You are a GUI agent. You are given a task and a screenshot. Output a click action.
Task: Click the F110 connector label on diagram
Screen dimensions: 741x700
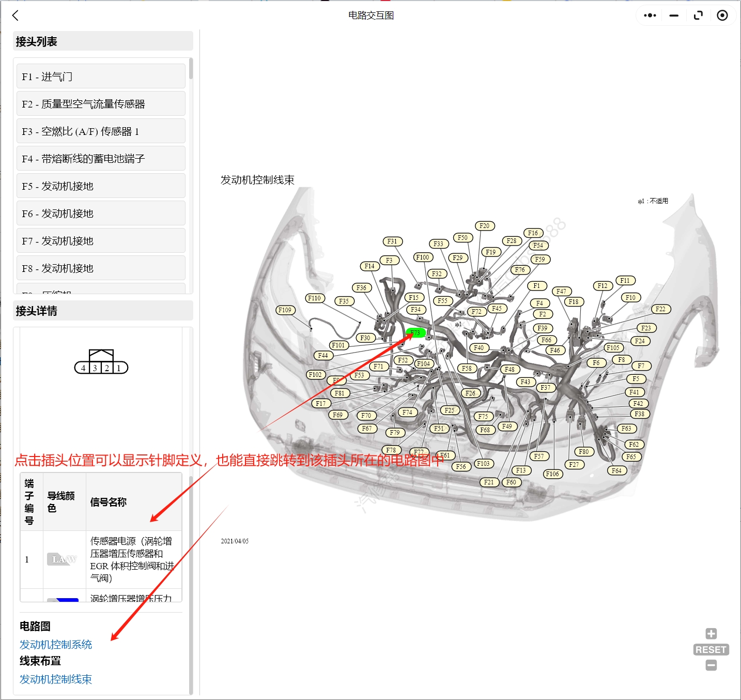315,298
